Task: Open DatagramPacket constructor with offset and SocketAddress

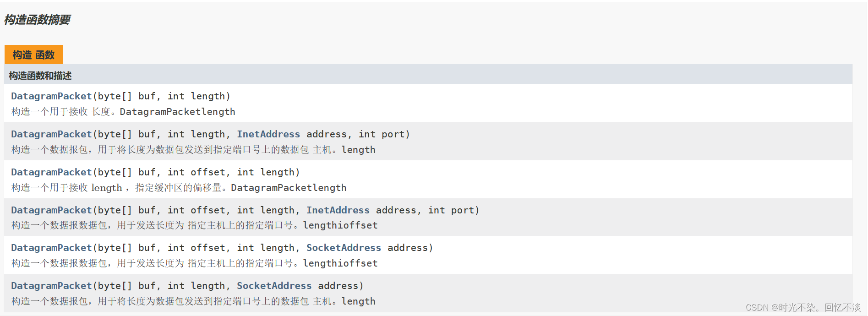Action: click(51, 248)
